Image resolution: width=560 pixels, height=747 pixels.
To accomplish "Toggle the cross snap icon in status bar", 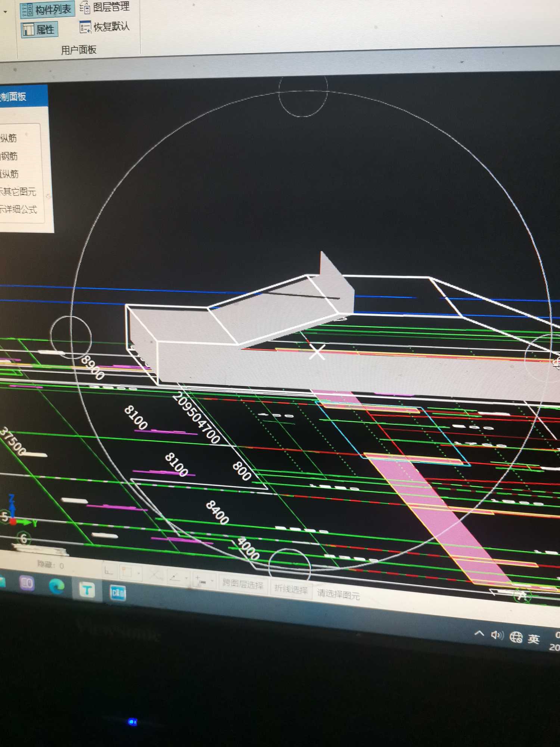I will (x=155, y=575).
